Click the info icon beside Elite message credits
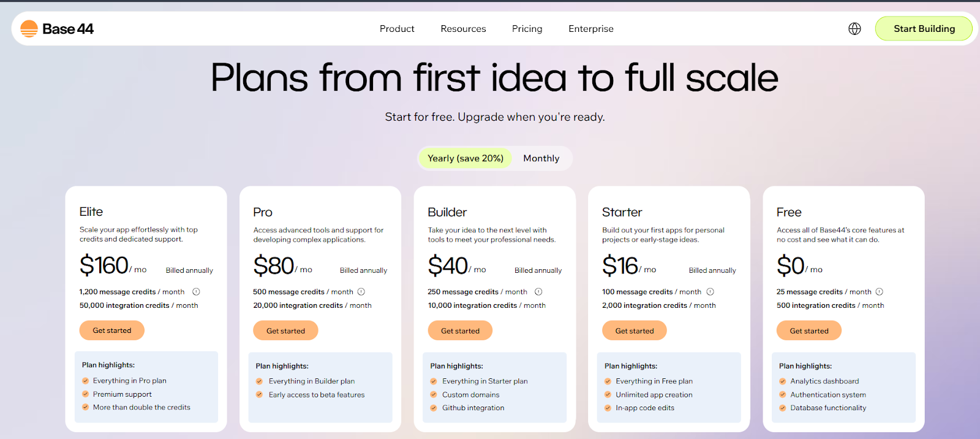980x439 pixels. [196, 292]
